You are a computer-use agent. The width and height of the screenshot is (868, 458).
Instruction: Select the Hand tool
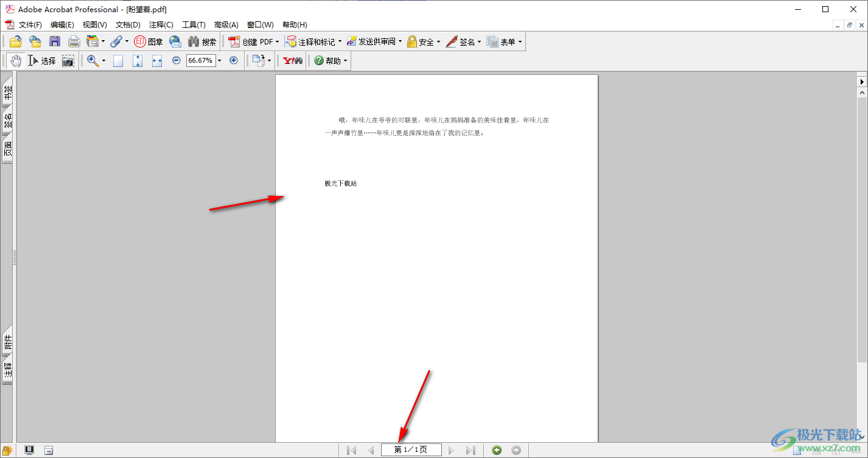point(16,61)
